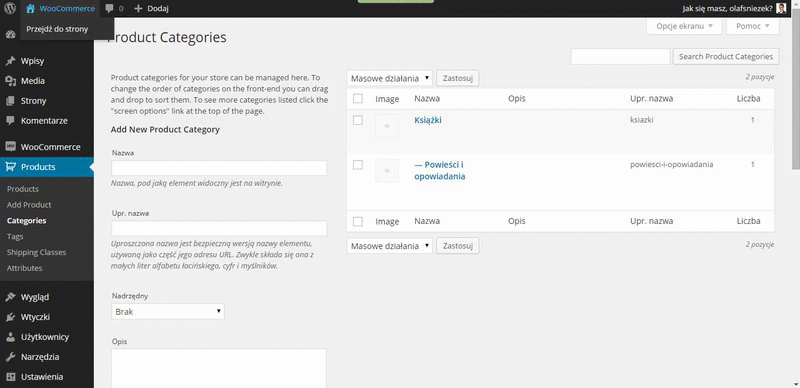Open Attributes submenu item

click(x=24, y=268)
